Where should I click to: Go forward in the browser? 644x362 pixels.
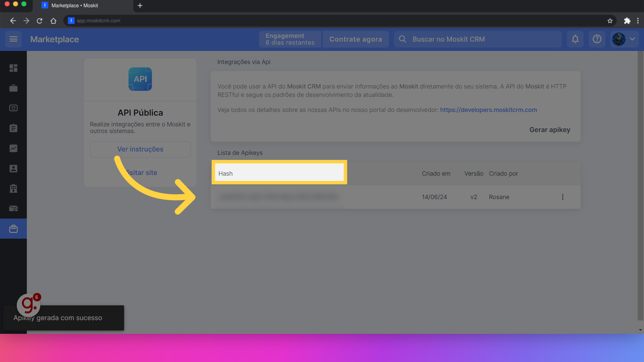tap(26, 21)
